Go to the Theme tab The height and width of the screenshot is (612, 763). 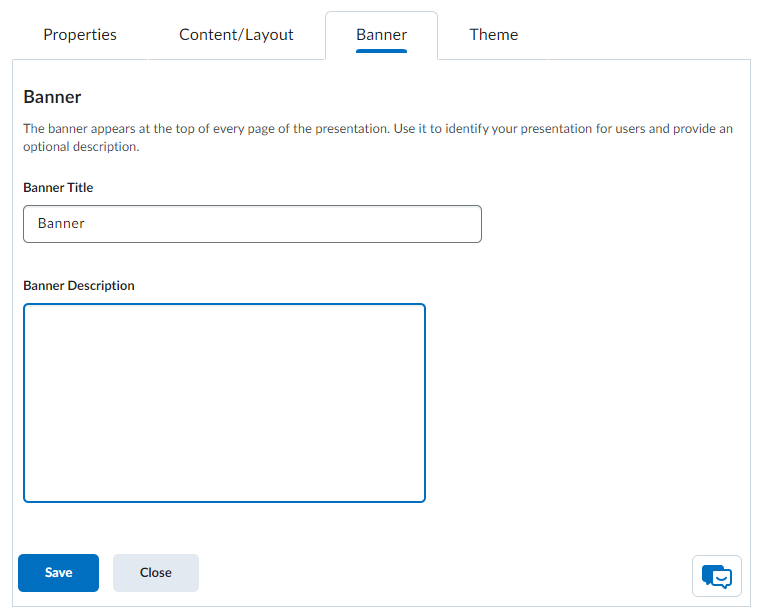pos(494,35)
